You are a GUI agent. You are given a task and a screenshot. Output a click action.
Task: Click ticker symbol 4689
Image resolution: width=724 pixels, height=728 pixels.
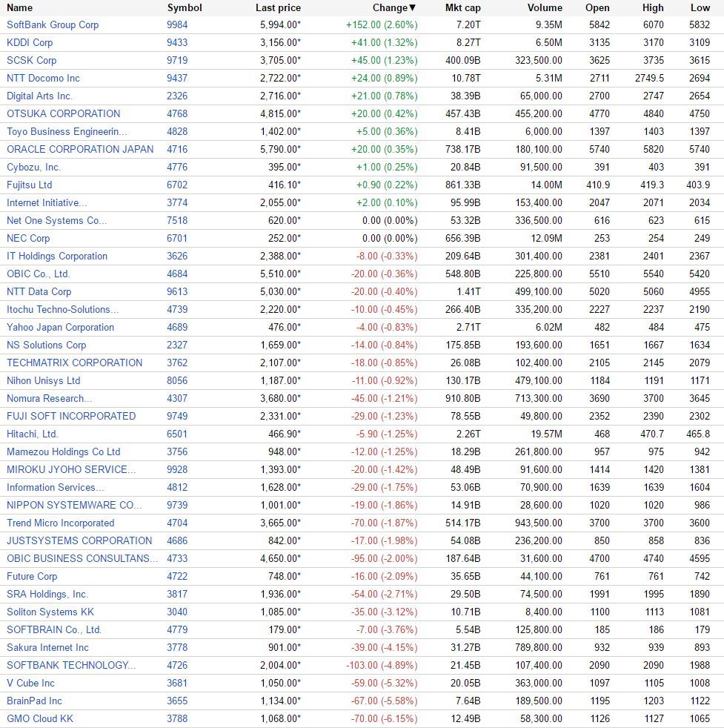click(177, 328)
